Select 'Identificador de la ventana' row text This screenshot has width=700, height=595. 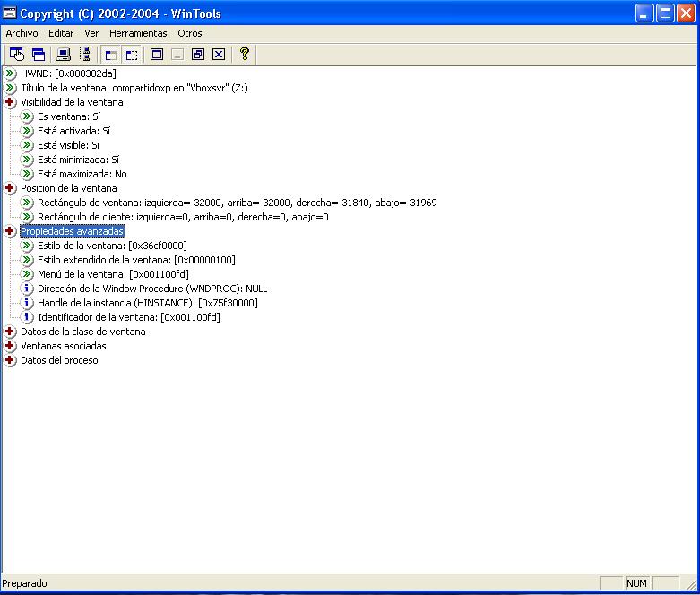click(x=128, y=317)
